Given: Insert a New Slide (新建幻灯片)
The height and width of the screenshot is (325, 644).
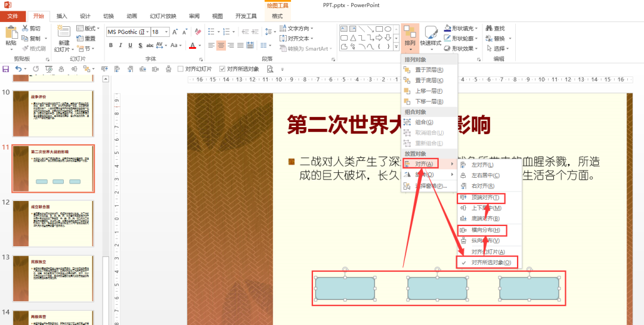Looking at the screenshot, I should click(64, 38).
